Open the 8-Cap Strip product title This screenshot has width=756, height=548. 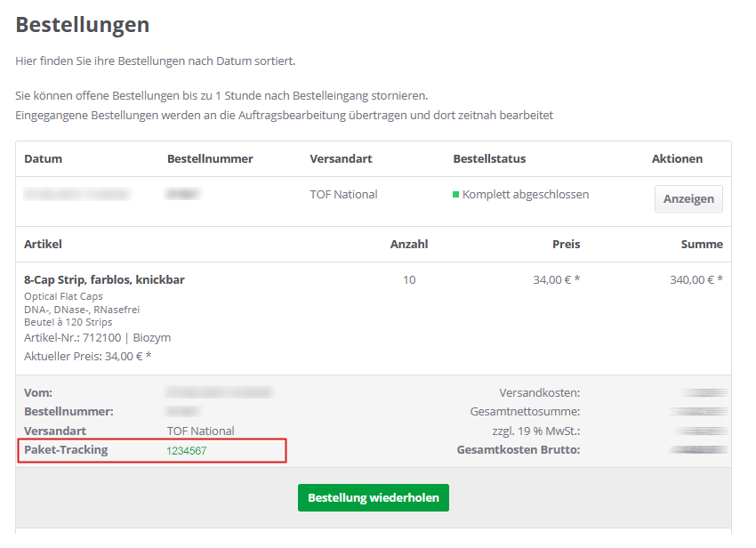coord(104,279)
